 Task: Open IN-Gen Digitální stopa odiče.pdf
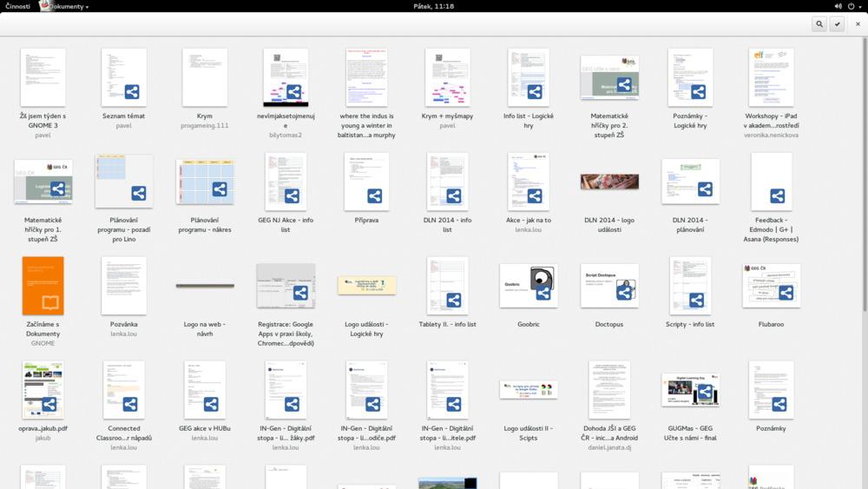366,390
